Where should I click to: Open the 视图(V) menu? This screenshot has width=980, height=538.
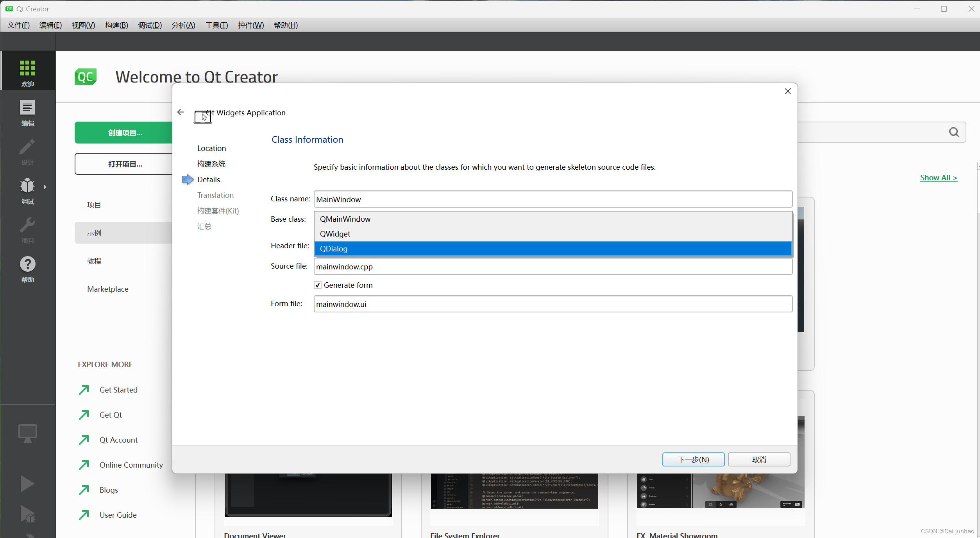(83, 25)
